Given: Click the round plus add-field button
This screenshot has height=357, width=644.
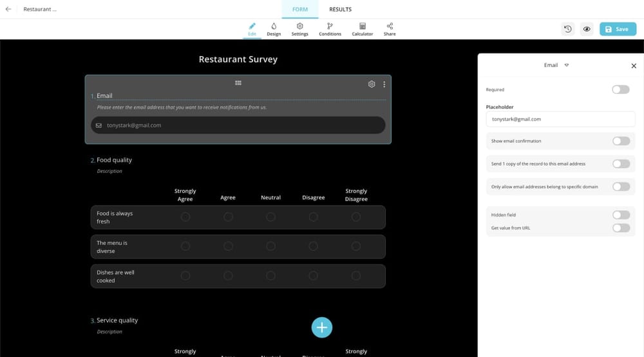Looking at the screenshot, I should click(321, 327).
